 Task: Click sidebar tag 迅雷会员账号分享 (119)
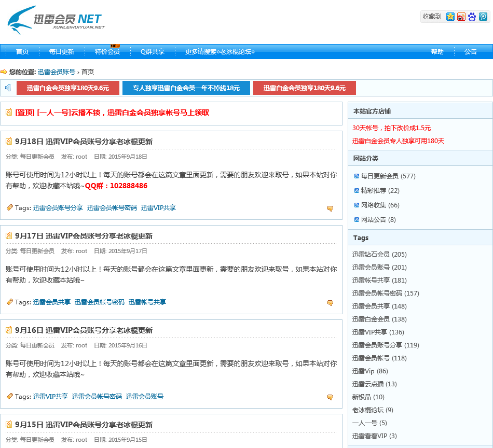386,345
